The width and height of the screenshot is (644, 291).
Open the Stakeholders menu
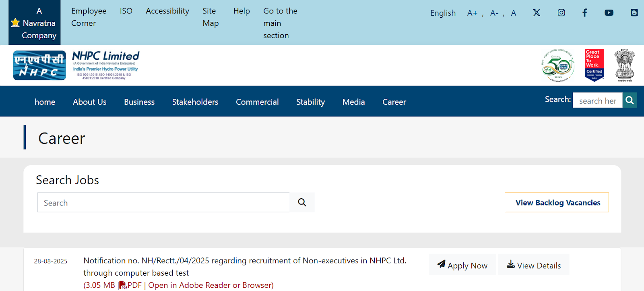tap(195, 102)
